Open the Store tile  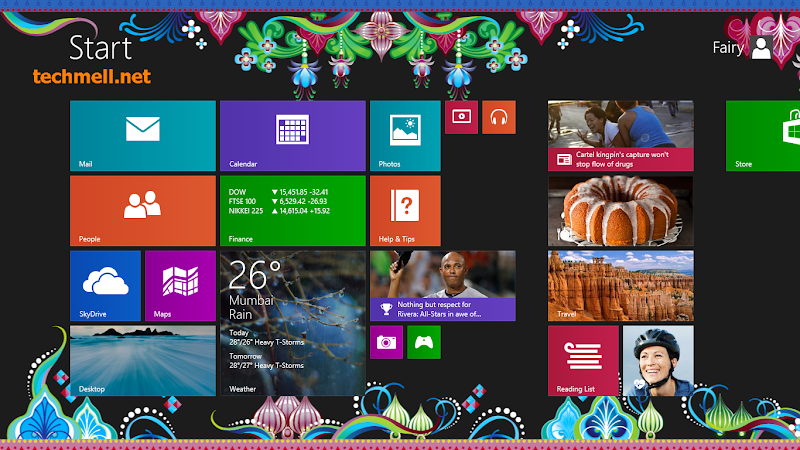763,136
